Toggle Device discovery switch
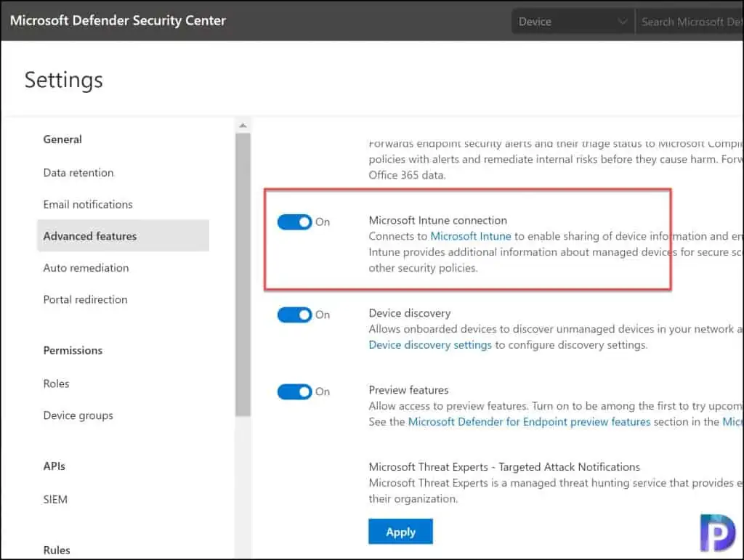Viewport: 744px width, 560px height. point(295,315)
